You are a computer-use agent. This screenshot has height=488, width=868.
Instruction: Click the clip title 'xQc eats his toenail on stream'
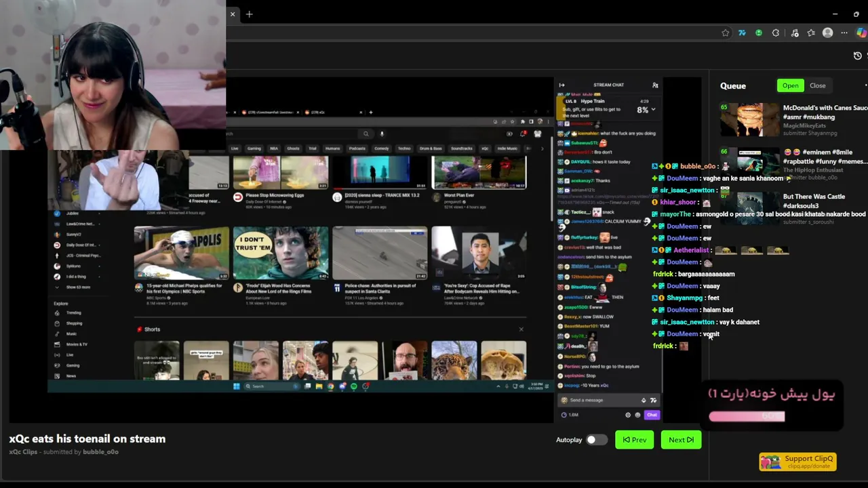[x=87, y=439]
